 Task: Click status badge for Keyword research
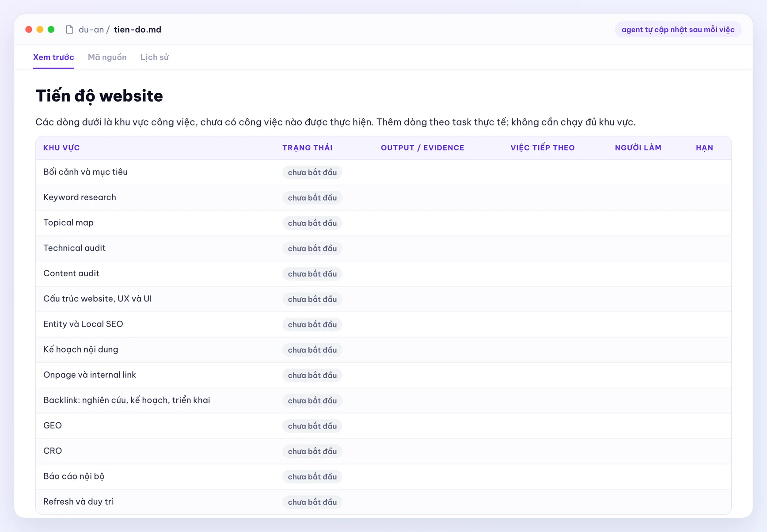pyautogui.click(x=312, y=198)
